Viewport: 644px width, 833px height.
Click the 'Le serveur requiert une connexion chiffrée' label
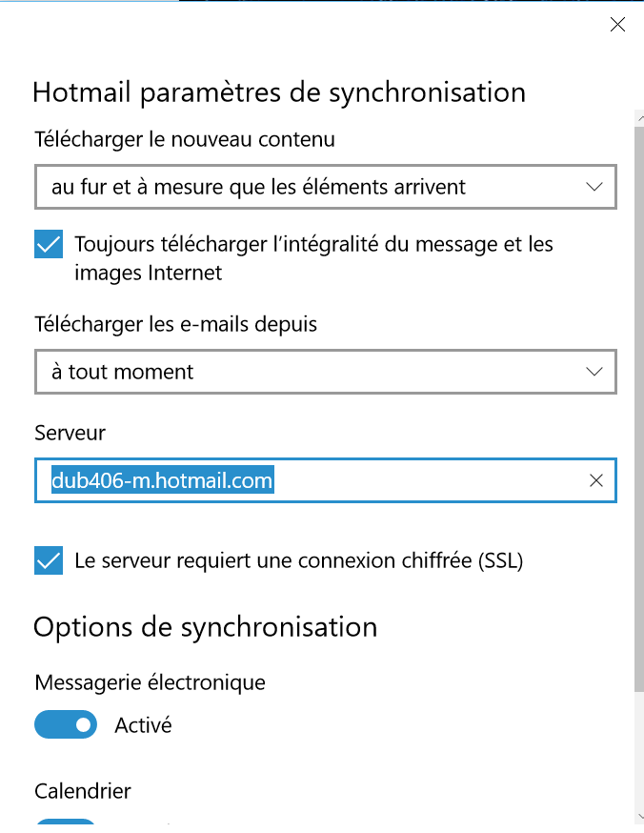click(x=299, y=561)
